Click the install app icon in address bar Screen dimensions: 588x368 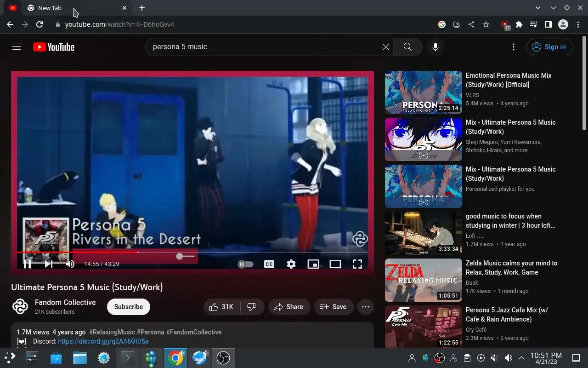coord(457,24)
